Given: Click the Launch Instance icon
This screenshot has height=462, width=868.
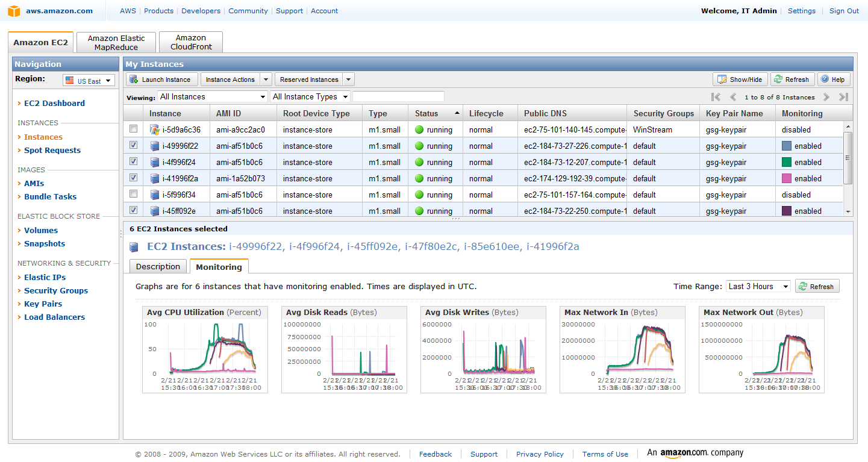Looking at the screenshot, I should [x=134, y=80].
